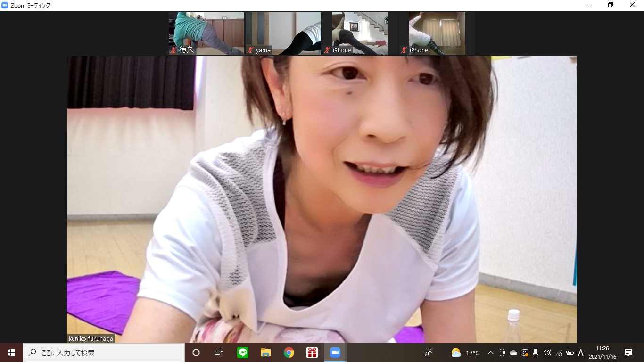Toggle the IME input mode A indicator

581,353
